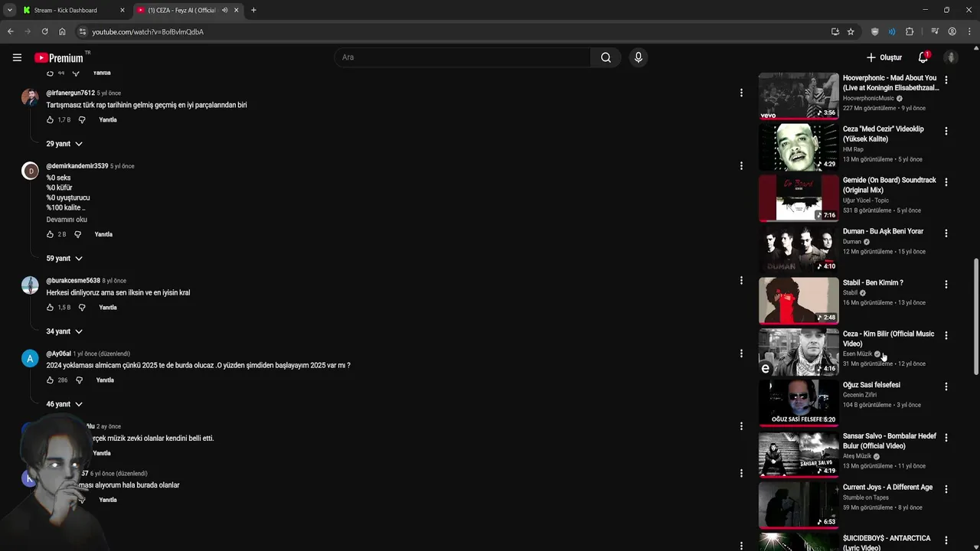Close the CEZA YouTube tab
980x551 pixels.
(237, 10)
